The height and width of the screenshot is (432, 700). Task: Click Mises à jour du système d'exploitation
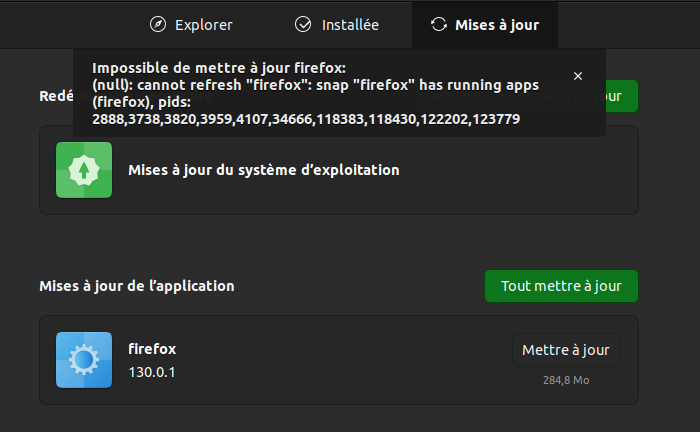point(264,170)
